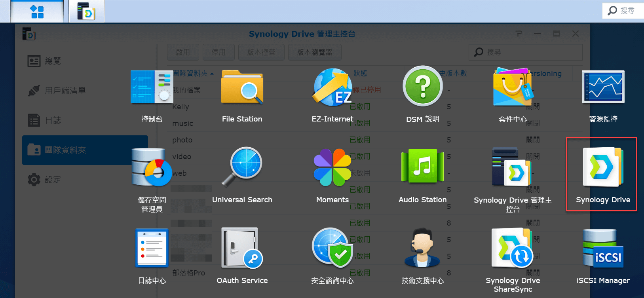The height and width of the screenshot is (298, 644).
Task: Launch the EZ-Internet wizard icon
Action: click(332, 96)
